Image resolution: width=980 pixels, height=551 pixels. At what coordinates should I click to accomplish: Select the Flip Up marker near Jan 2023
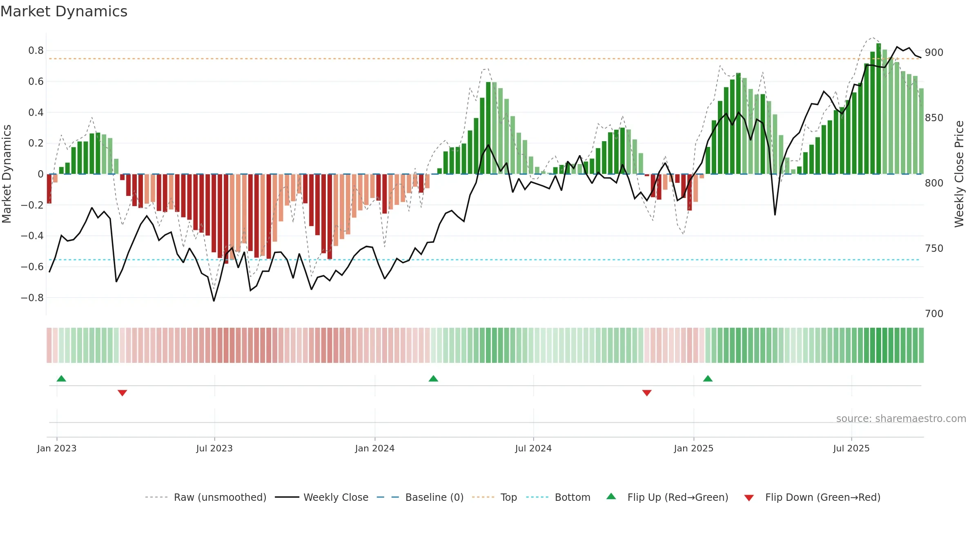(x=61, y=378)
